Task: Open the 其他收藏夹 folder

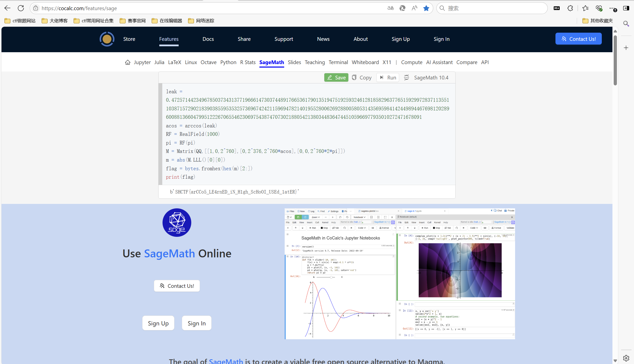Action: (598, 21)
